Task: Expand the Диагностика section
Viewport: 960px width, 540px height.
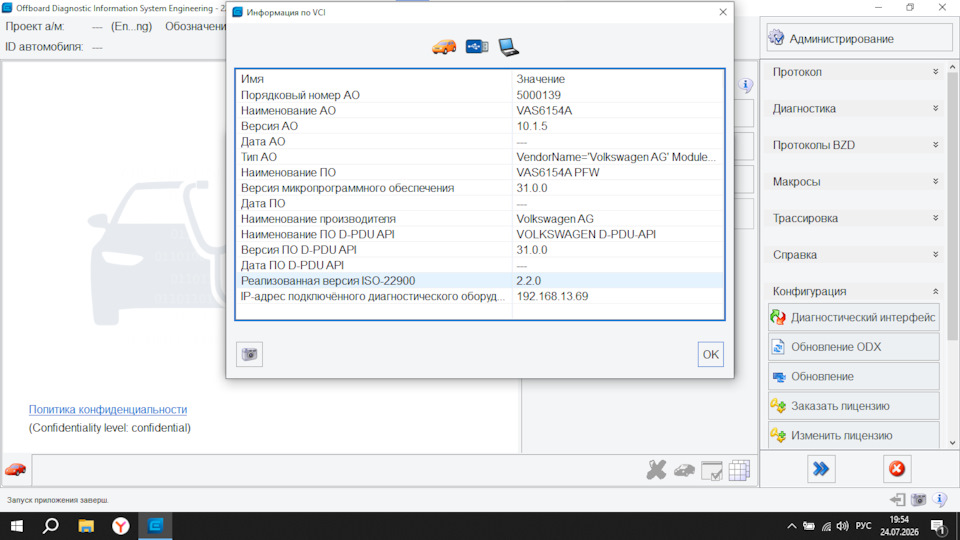Action: click(855, 108)
